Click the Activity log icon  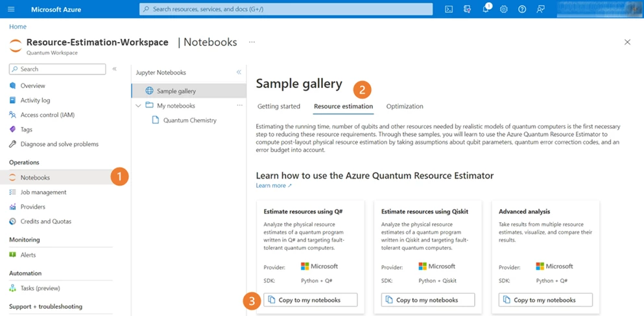[x=13, y=100]
